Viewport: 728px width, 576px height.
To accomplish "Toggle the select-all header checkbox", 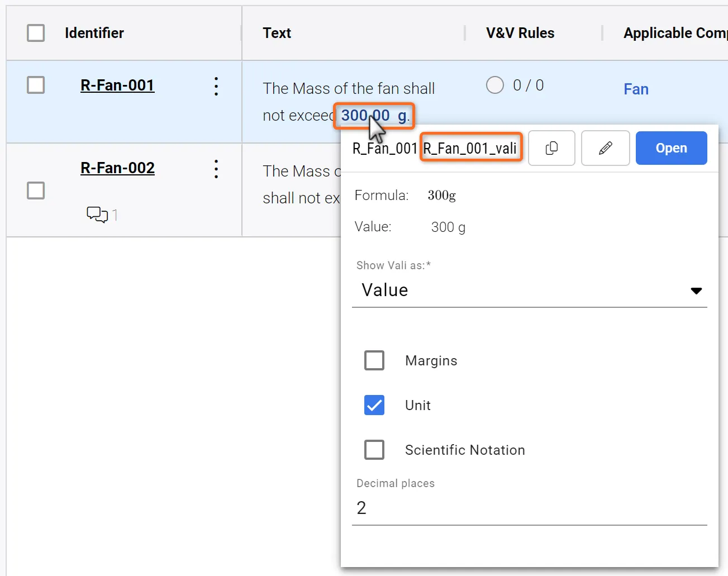I will [x=36, y=33].
